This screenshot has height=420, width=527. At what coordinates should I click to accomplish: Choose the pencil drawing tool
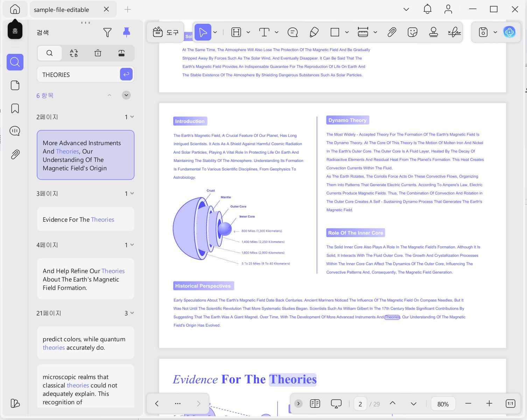tap(314, 33)
